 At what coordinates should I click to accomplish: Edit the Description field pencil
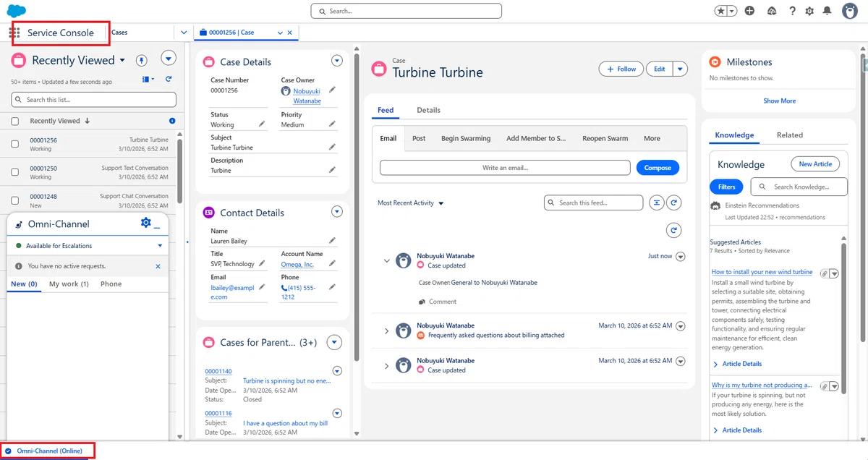point(332,170)
